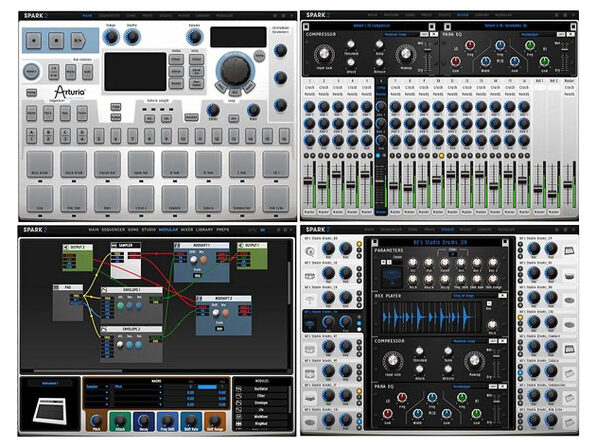
Task: Click the Ret 1 fader in the Mixer
Action: point(538,189)
